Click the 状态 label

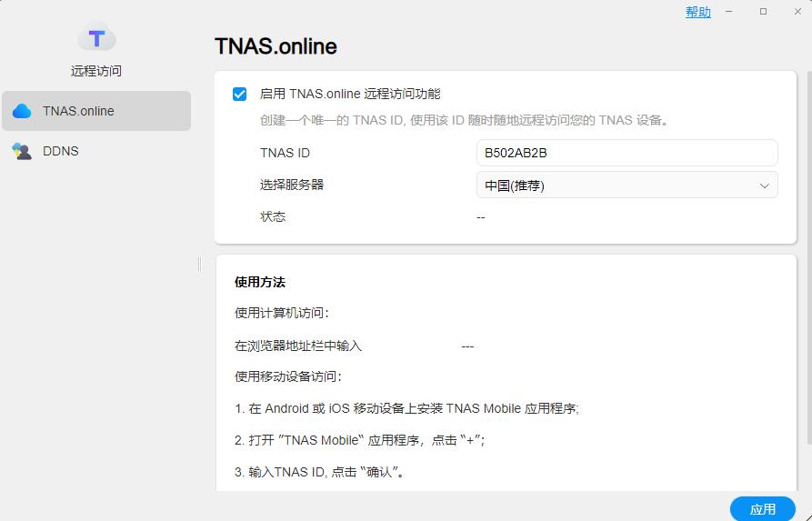tap(273, 216)
